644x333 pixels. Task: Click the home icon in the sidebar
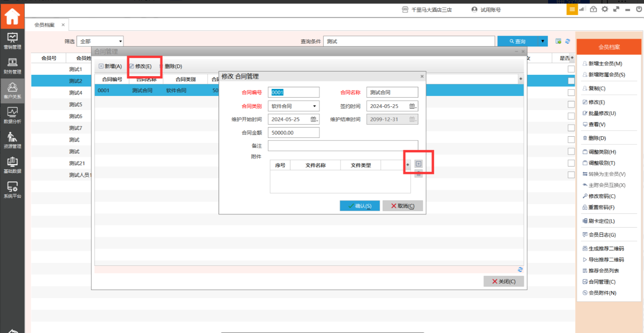(x=12, y=16)
